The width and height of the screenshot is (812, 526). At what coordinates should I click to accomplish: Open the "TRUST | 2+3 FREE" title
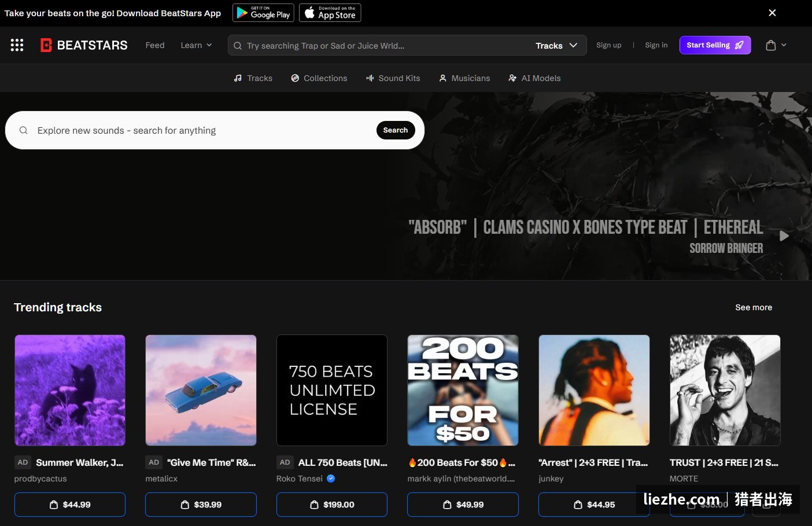(x=724, y=462)
